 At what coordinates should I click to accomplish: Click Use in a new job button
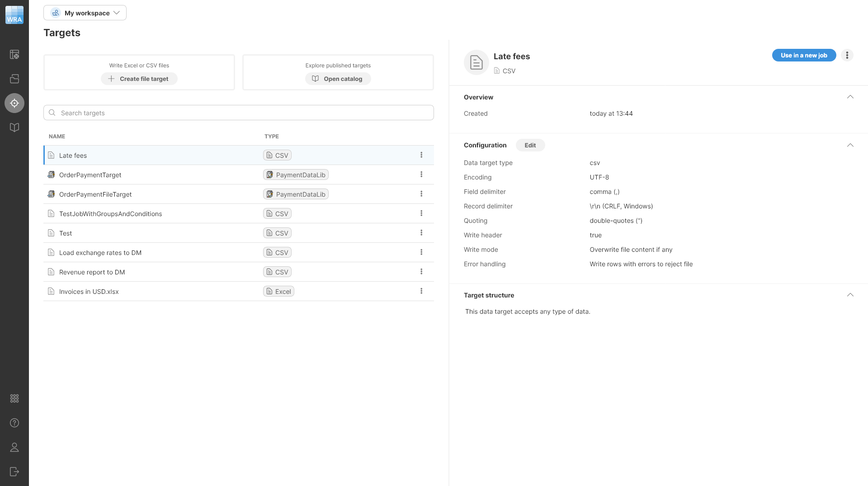point(803,55)
